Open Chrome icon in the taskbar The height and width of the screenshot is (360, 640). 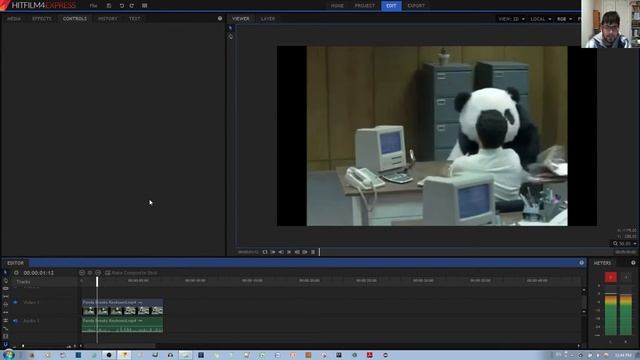[x=124, y=355]
